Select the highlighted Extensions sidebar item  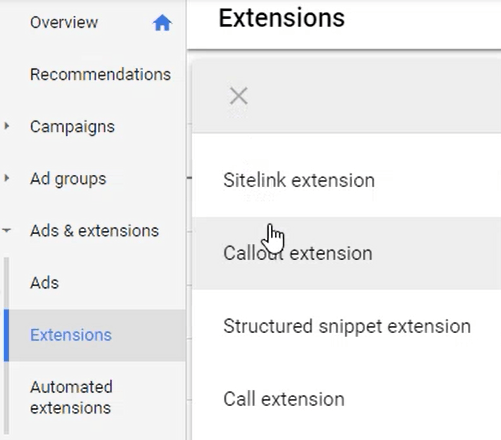[x=95, y=335]
